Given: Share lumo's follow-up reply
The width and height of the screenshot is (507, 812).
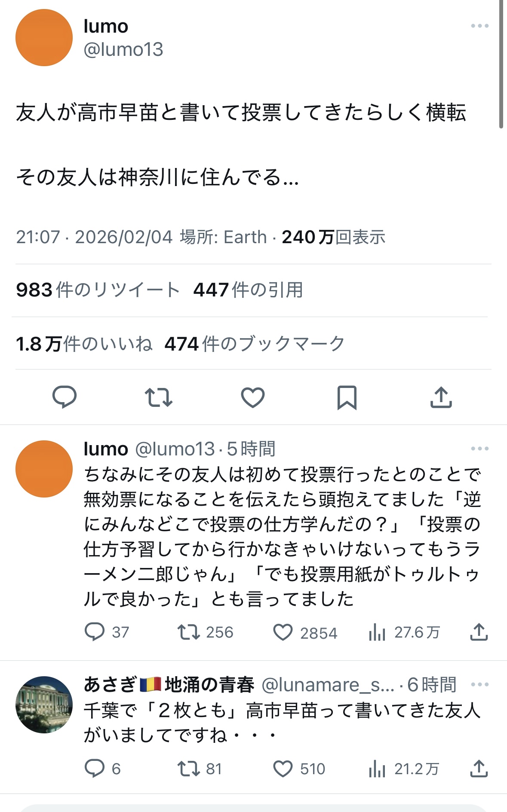Looking at the screenshot, I should coord(479,632).
